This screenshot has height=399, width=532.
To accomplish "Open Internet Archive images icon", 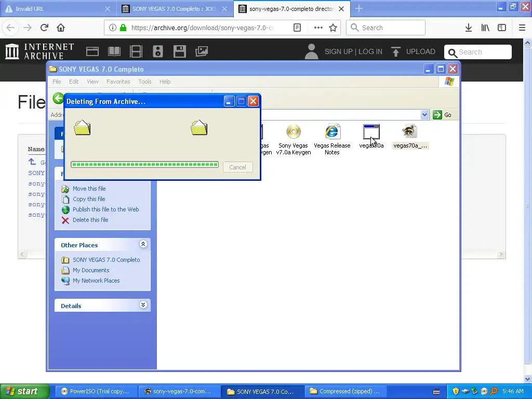I will (202, 51).
